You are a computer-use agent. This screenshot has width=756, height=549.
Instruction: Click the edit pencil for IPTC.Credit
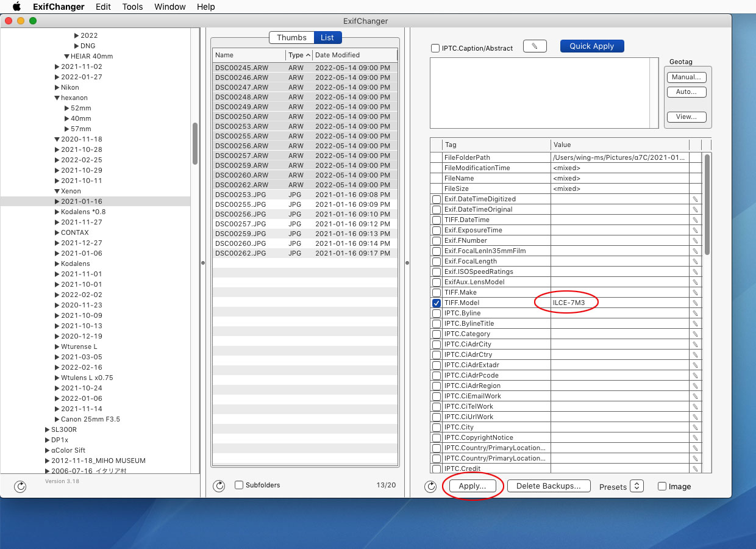click(695, 468)
